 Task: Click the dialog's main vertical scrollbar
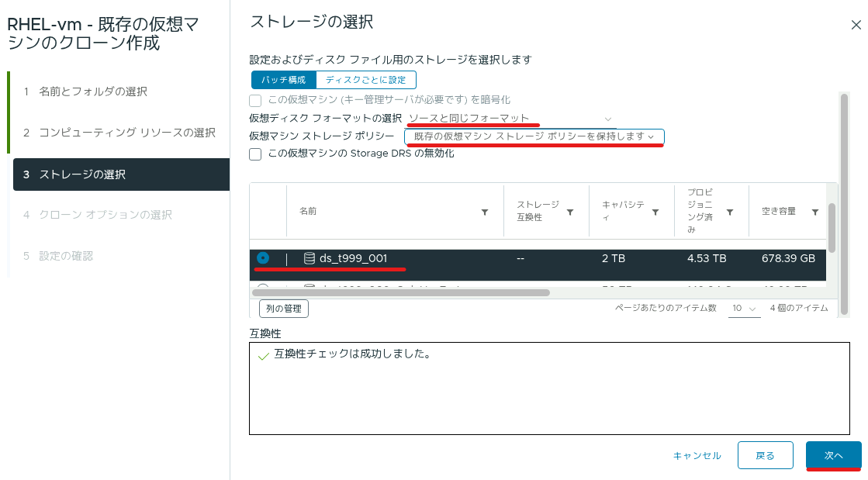[844, 204]
